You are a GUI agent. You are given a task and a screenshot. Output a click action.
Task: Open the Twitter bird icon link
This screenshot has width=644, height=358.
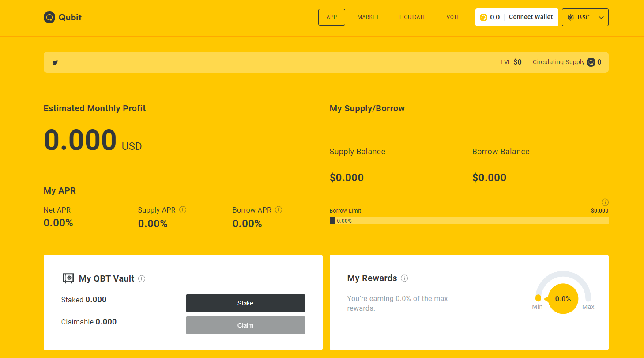click(x=55, y=62)
